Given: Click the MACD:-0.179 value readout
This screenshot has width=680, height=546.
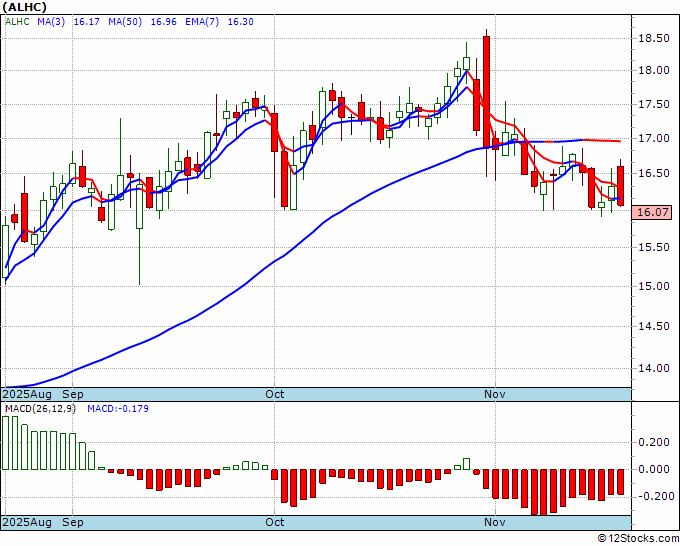Looking at the screenshot, I should click(118, 409).
